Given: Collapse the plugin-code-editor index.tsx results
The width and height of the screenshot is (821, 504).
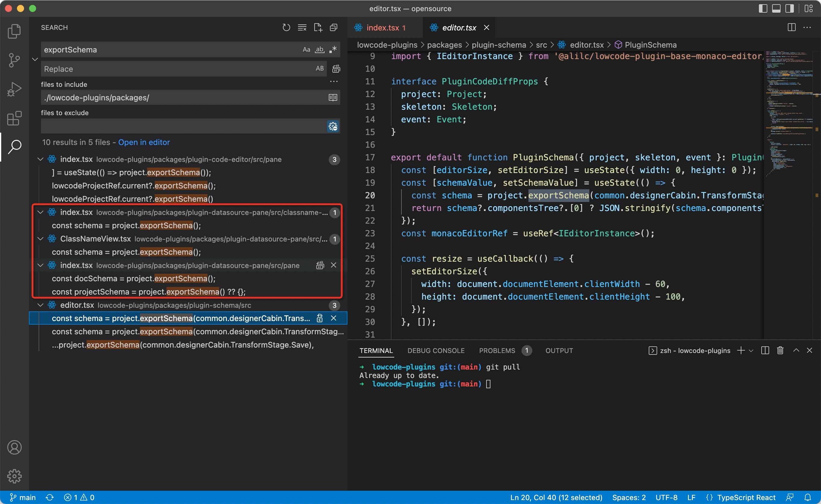Looking at the screenshot, I should tap(40, 159).
